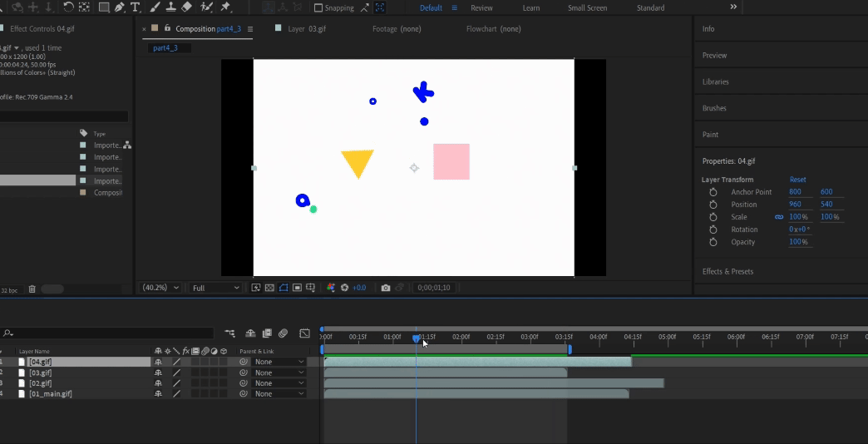Activate the Eraser tool
Viewport: 868px width, 444px height.
187,7
